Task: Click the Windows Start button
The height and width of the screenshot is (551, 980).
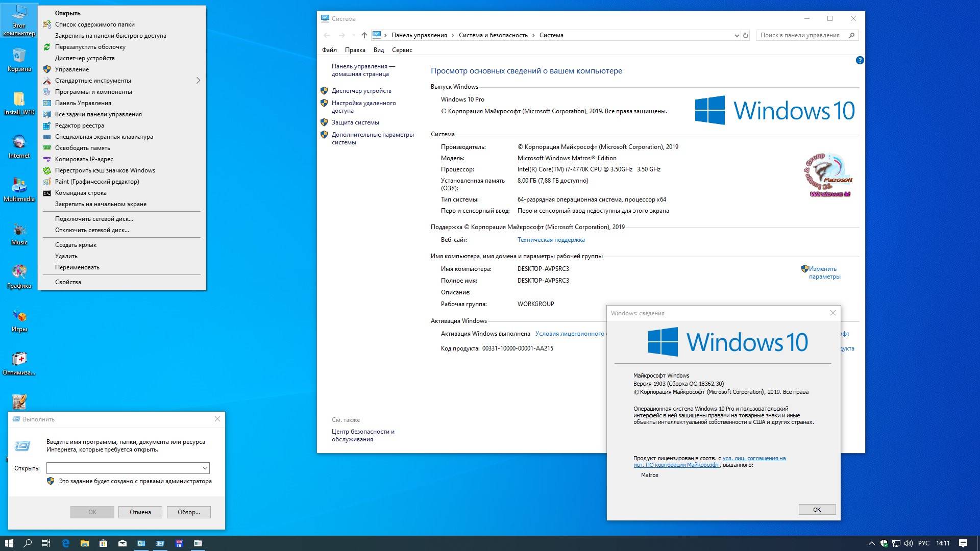Action: (9, 543)
